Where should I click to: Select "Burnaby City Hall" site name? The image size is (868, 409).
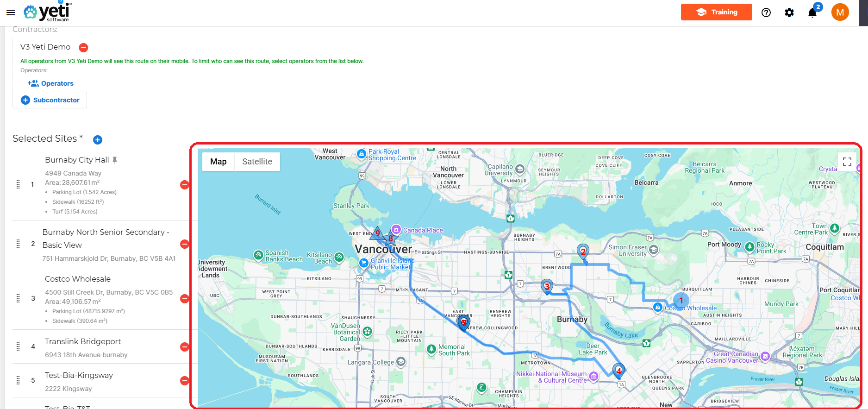click(x=77, y=160)
